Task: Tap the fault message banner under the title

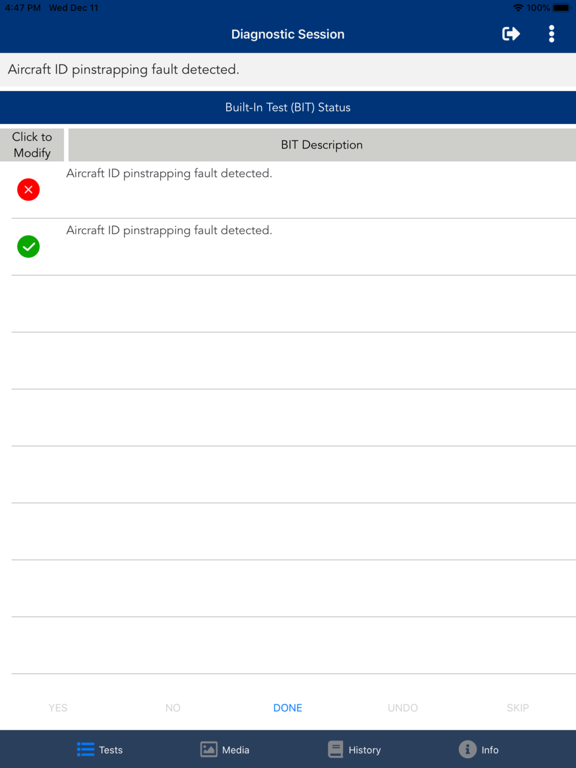Action: coord(288,70)
